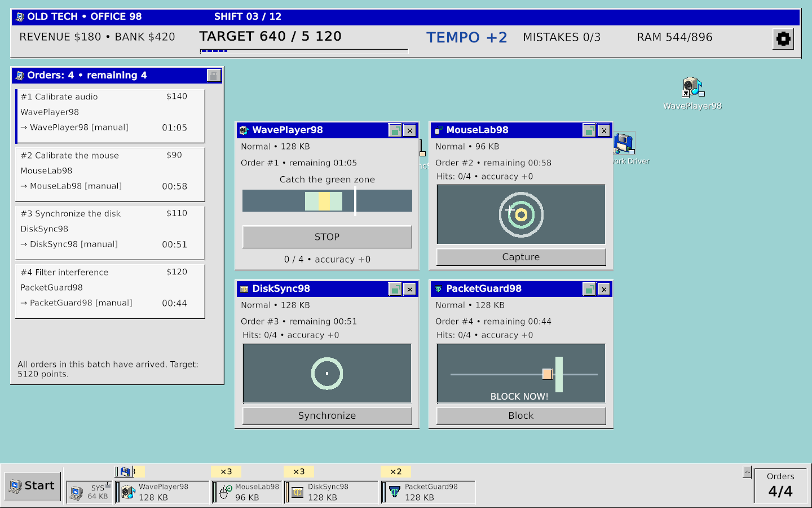Click the orange packet on PacketGuard98 track
The height and width of the screenshot is (508, 812).
[x=547, y=374]
